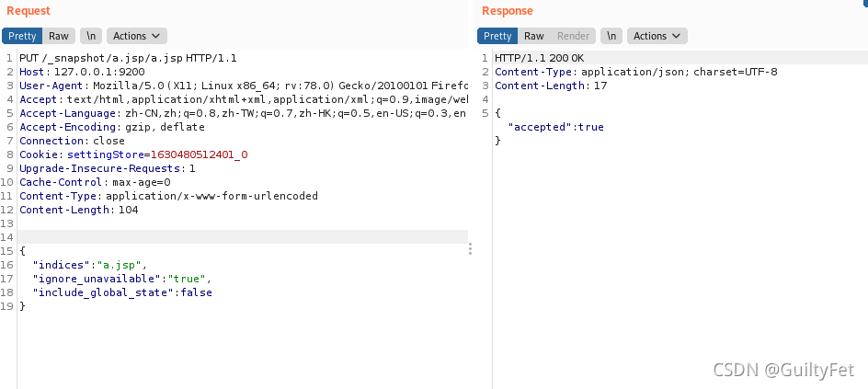The image size is (868, 389).
Task: Click the request Content-Length: 104 line
Action: [x=78, y=211]
